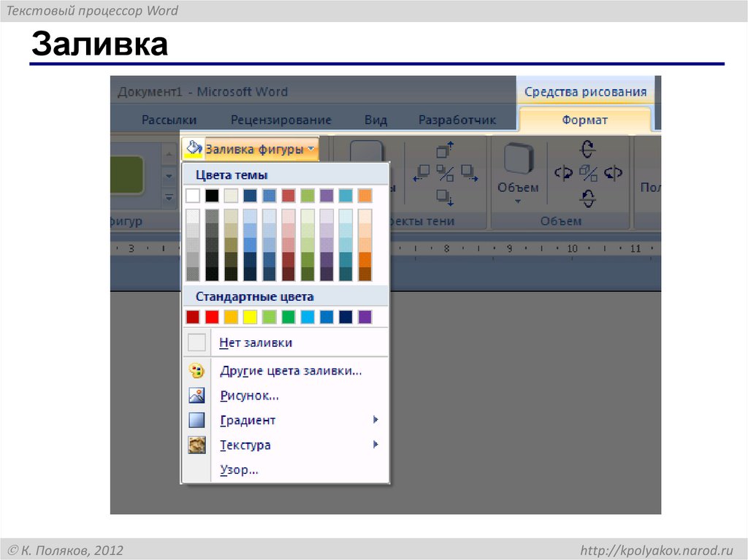Nudge shadow down icon
The width and height of the screenshot is (748, 560).
(x=445, y=197)
